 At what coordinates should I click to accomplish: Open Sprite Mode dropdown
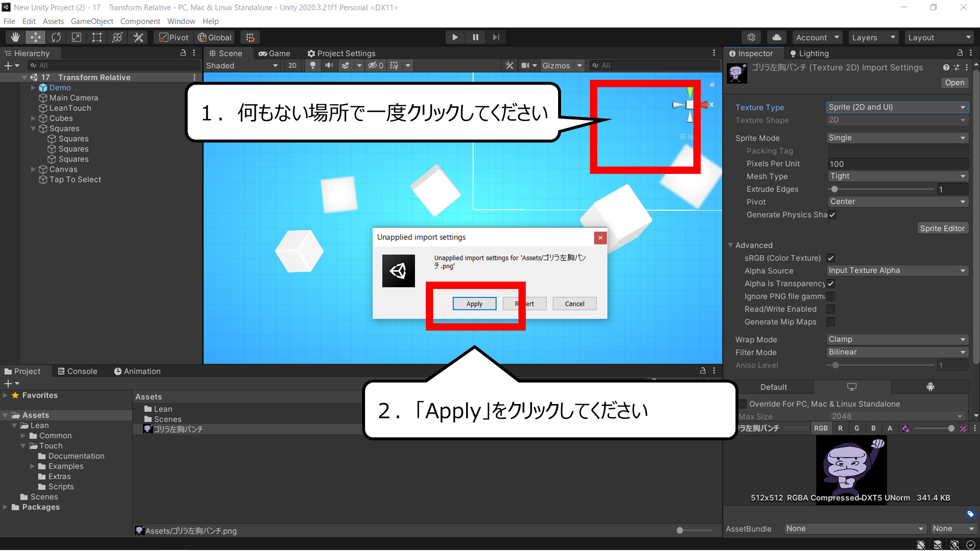pyautogui.click(x=897, y=138)
